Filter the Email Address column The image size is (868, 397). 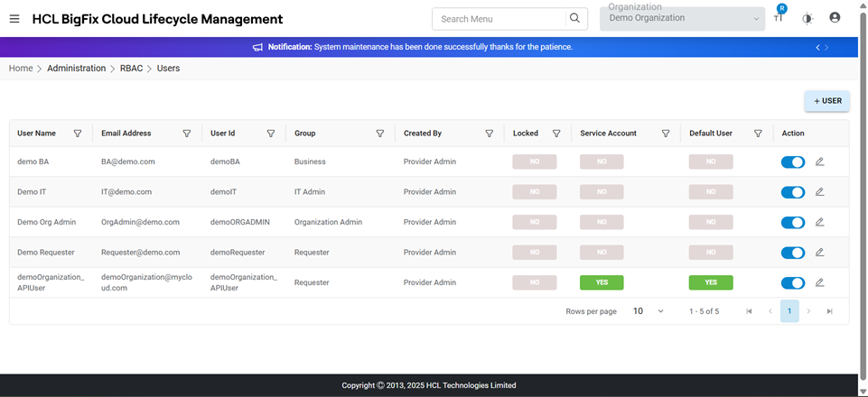point(187,134)
